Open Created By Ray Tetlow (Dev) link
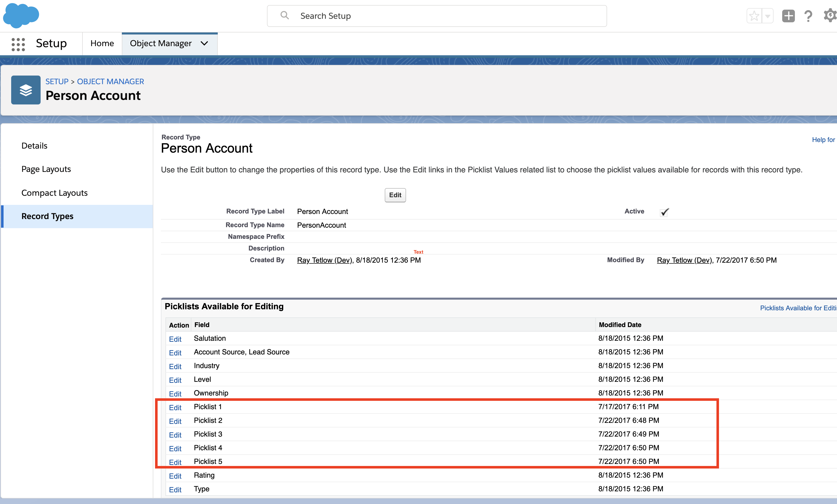The height and width of the screenshot is (504, 837). (x=324, y=260)
